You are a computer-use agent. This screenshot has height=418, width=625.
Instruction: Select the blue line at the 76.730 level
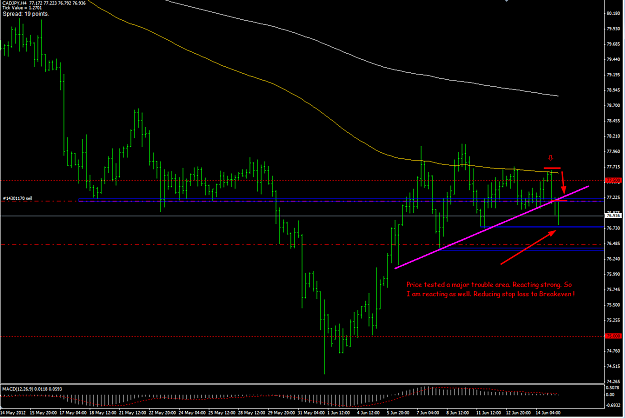542,227
